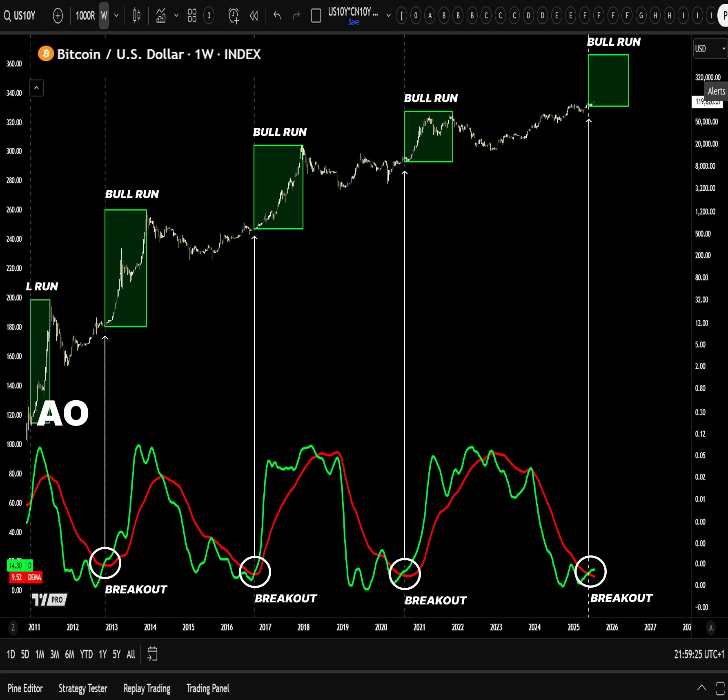728x700 pixels.
Task: Open the go to date calendar icon
Action: tap(152, 654)
